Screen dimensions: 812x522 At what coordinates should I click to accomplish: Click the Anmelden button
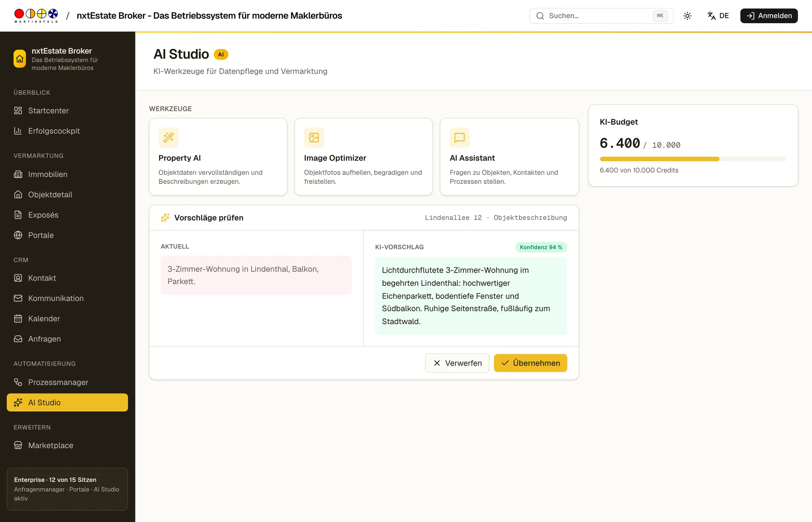(769, 16)
